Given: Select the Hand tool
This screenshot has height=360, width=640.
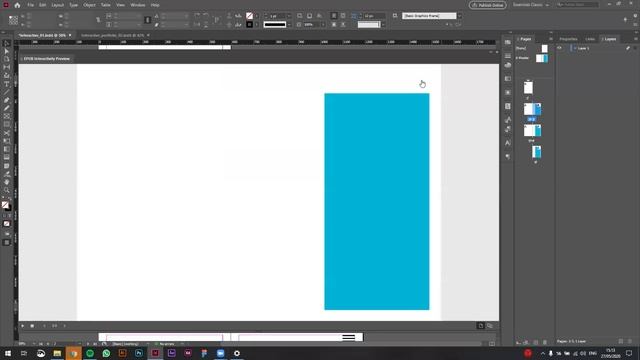Looking at the screenshot, I should tap(7, 182).
